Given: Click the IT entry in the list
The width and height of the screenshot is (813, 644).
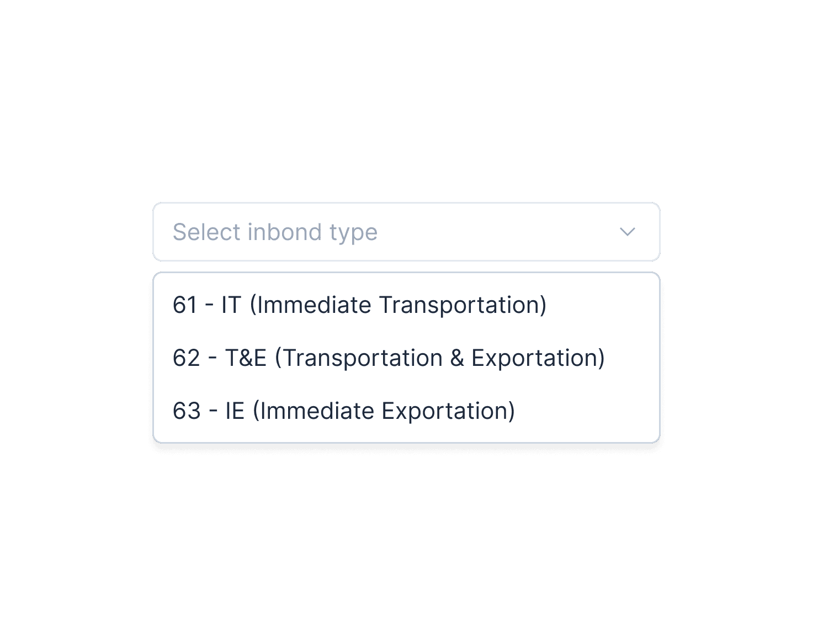Looking at the screenshot, I should (x=359, y=305).
